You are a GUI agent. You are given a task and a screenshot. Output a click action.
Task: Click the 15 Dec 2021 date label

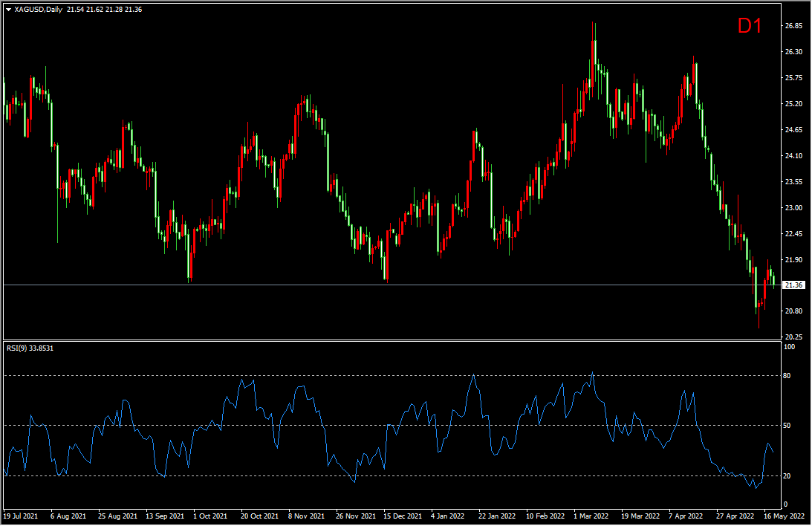pyautogui.click(x=403, y=516)
